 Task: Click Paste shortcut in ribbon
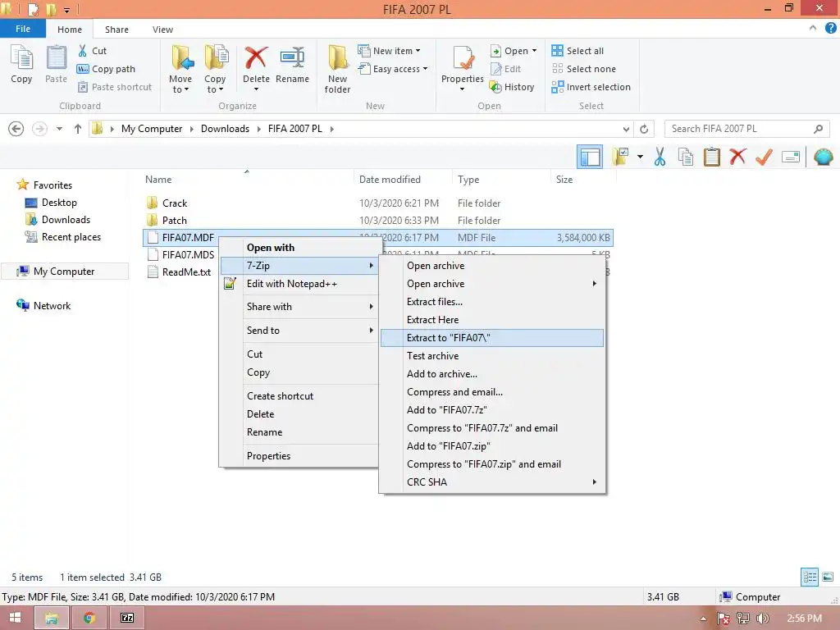pyautogui.click(x=115, y=87)
